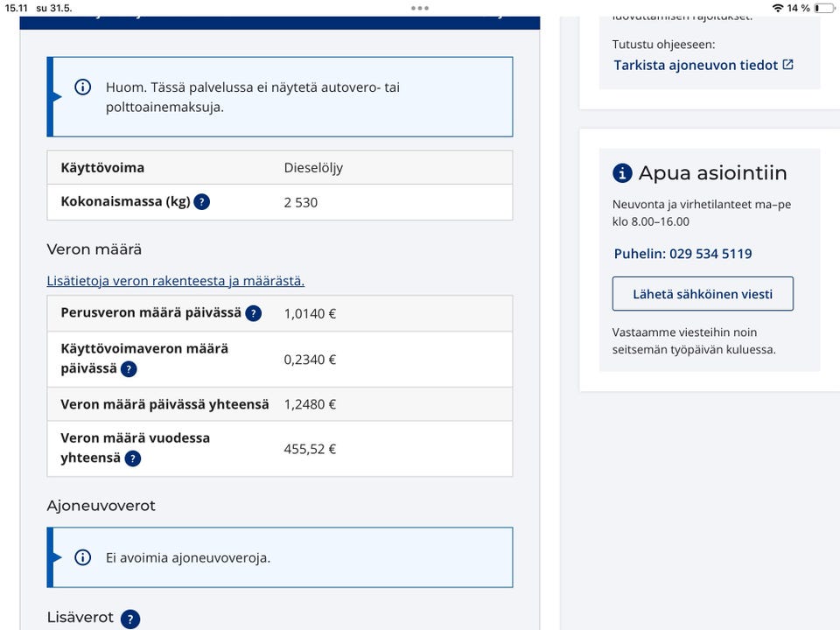840x630 pixels.
Task: Tap the Wi-Fi status icon
Action: click(778, 8)
